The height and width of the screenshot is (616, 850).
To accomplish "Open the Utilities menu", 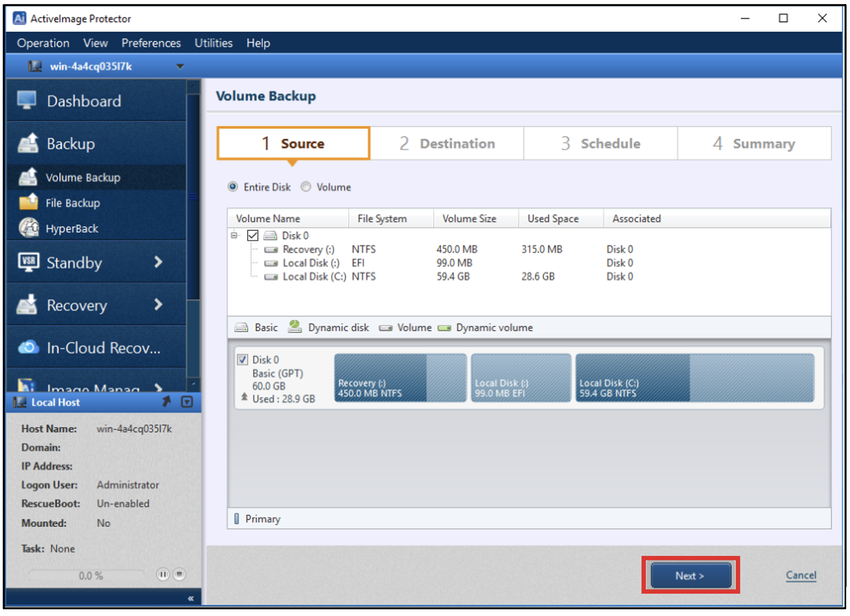I will click(213, 43).
